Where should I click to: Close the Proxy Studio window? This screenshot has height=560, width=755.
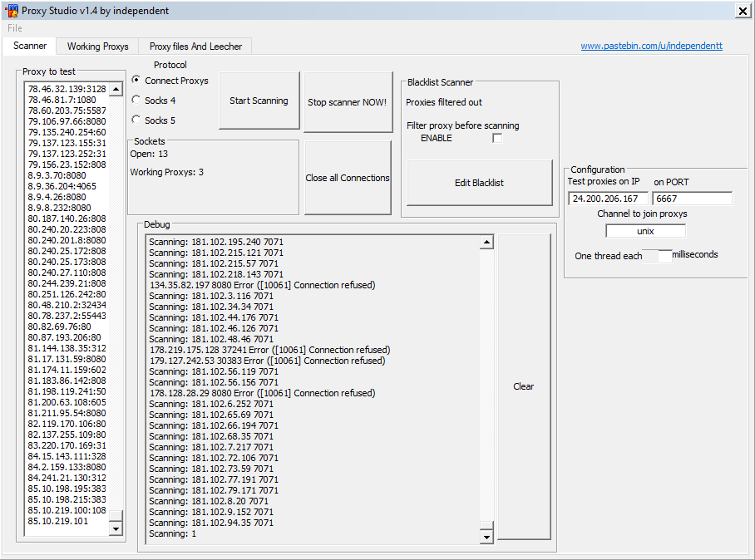(743, 11)
